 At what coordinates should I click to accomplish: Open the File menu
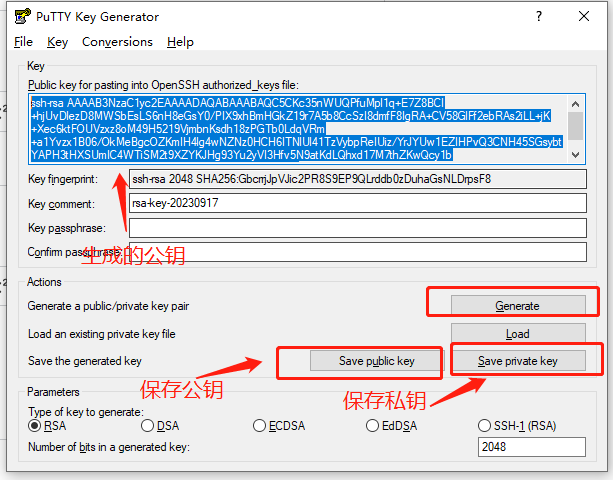pos(23,42)
